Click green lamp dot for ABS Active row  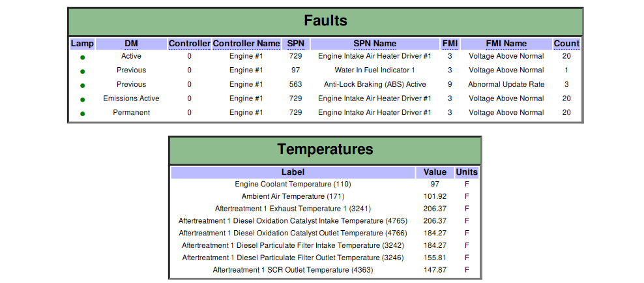pos(83,85)
